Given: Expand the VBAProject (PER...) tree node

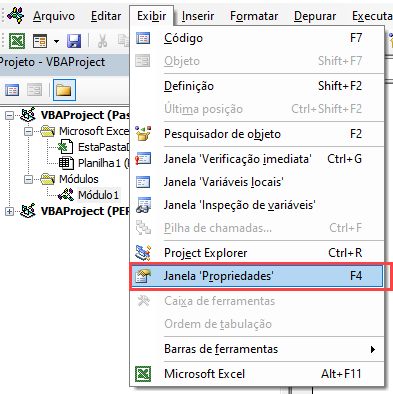Looking at the screenshot, I should point(10,211).
